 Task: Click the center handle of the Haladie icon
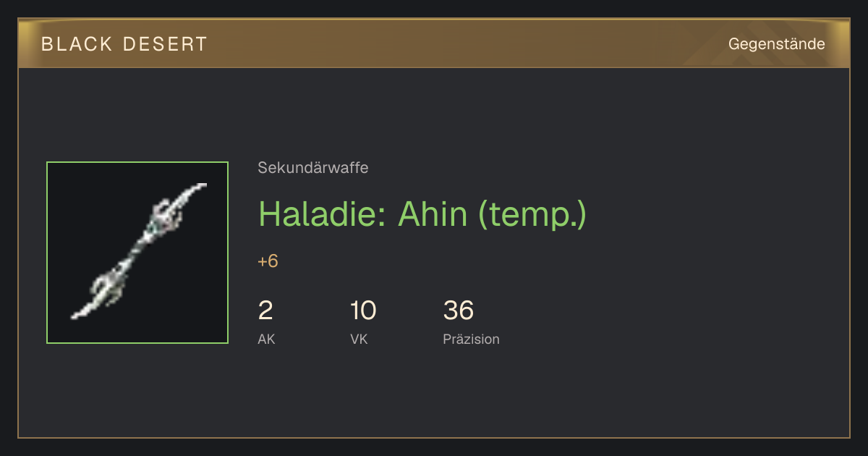coord(137,250)
